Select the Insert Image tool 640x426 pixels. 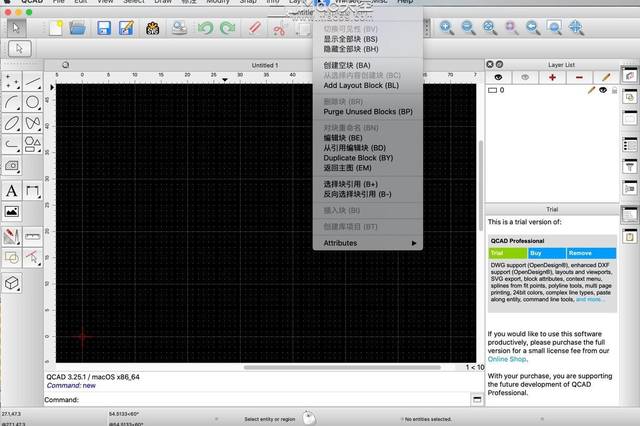click(12, 211)
